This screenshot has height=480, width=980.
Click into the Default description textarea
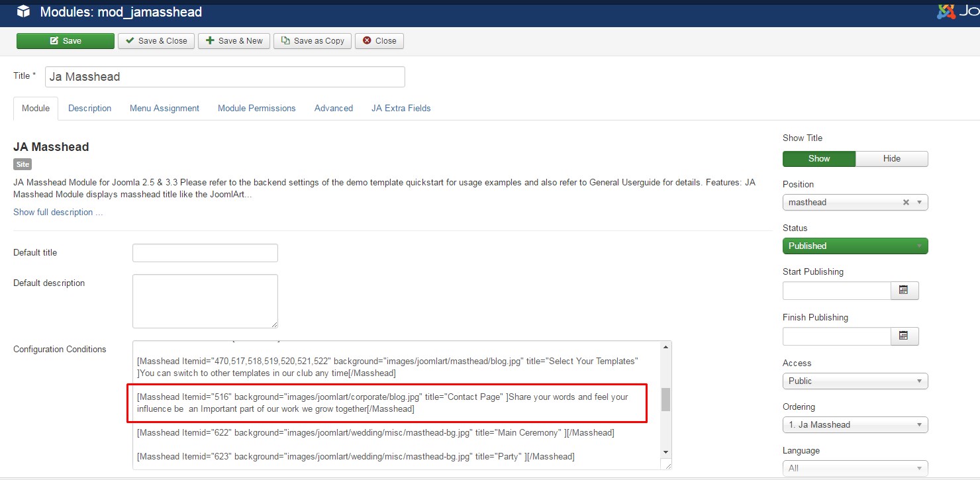click(205, 301)
